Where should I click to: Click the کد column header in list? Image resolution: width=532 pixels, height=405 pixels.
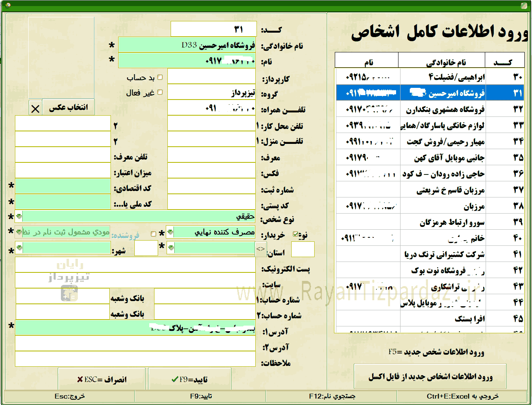(505, 60)
